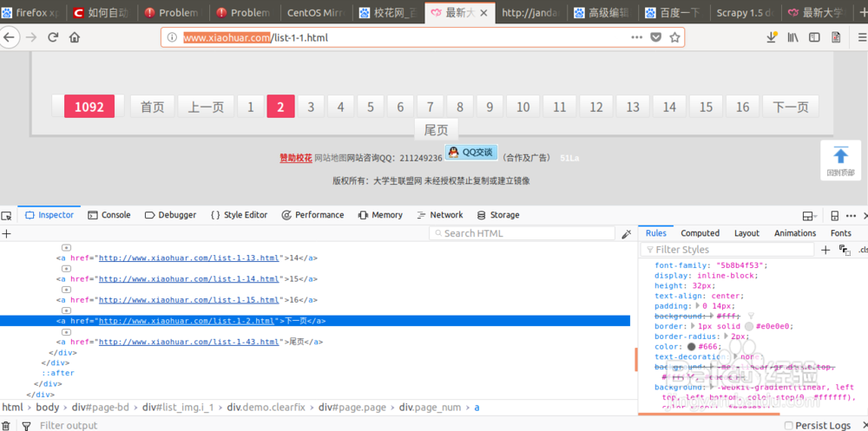
Task: Go back using the browser back arrow
Action: tap(10, 37)
